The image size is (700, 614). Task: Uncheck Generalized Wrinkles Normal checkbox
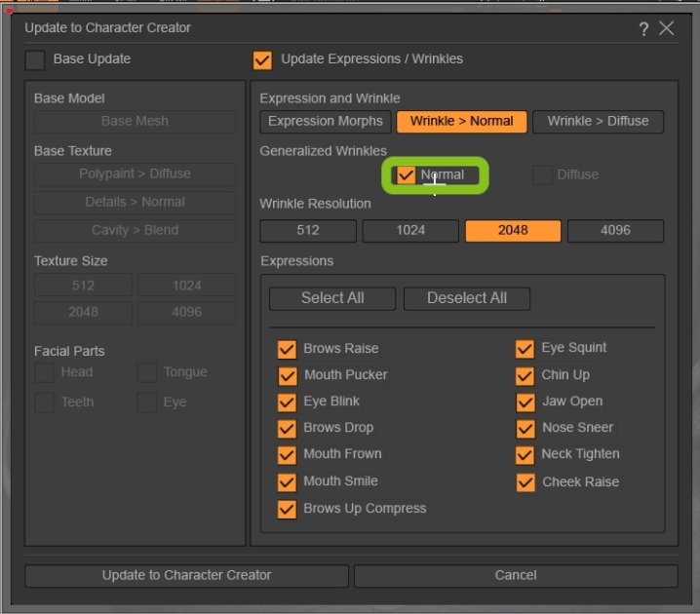click(406, 174)
